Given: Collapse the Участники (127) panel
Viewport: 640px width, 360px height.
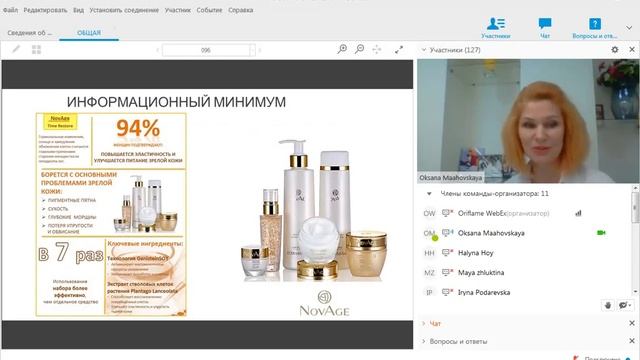Looking at the screenshot, I should tap(424, 50).
